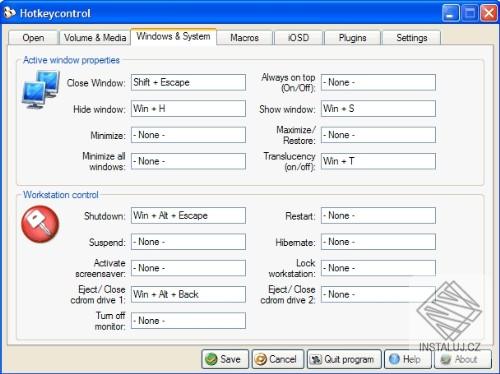Screen dimensions: 500x374
Task: Click the Hibernate hotkey field
Action: (378, 242)
